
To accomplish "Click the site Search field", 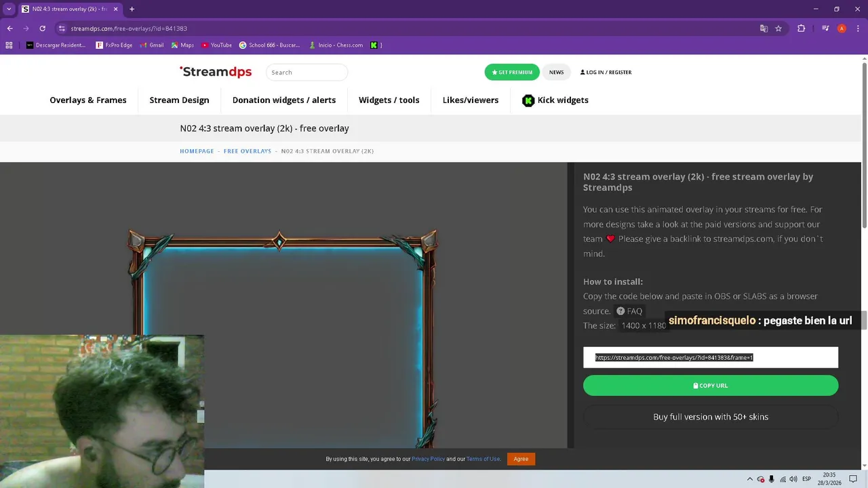I will 307,73.
